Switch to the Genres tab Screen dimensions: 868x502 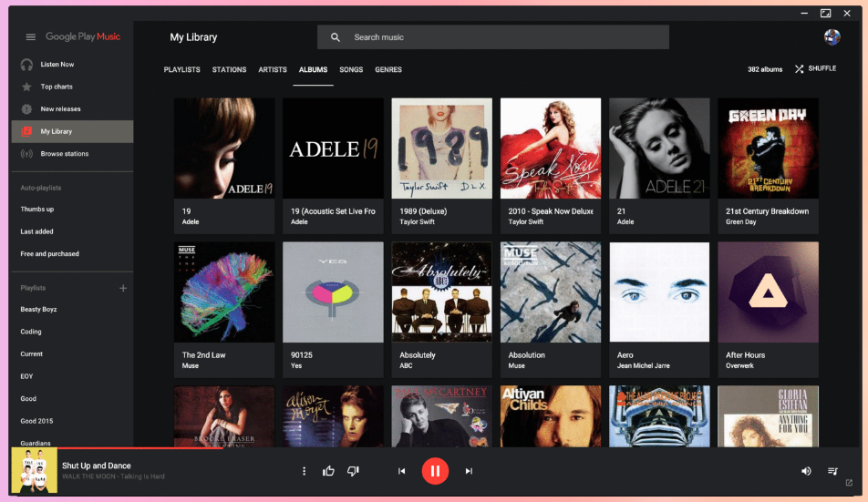(388, 69)
